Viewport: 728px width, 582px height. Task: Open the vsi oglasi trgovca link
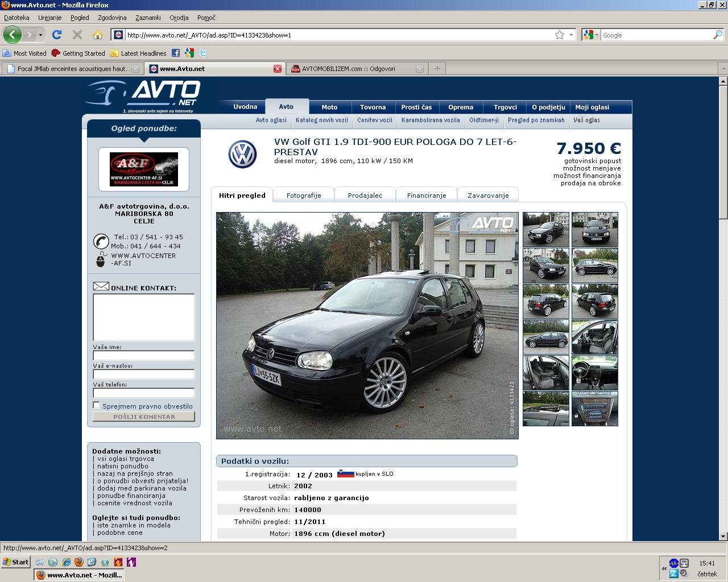point(125,459)
